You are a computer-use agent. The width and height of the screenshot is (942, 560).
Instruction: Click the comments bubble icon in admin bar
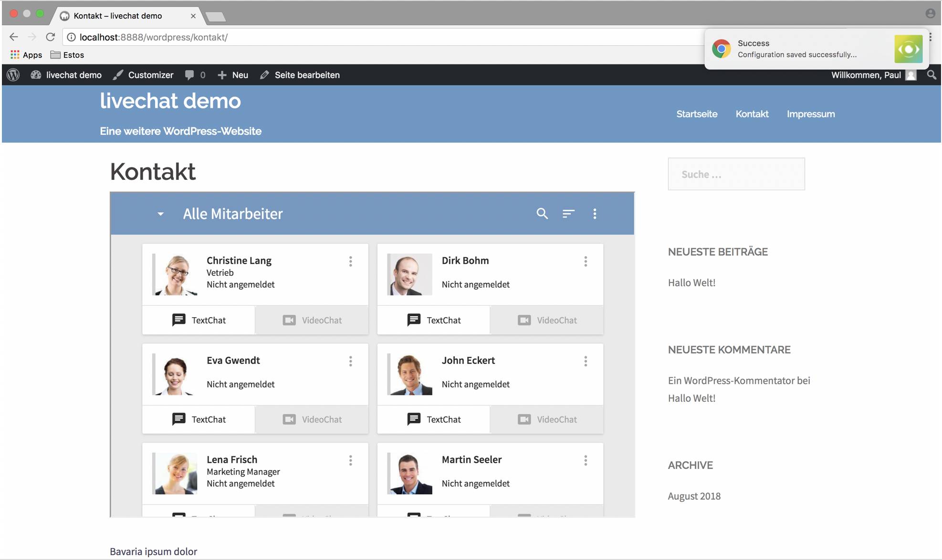[190, 75]
